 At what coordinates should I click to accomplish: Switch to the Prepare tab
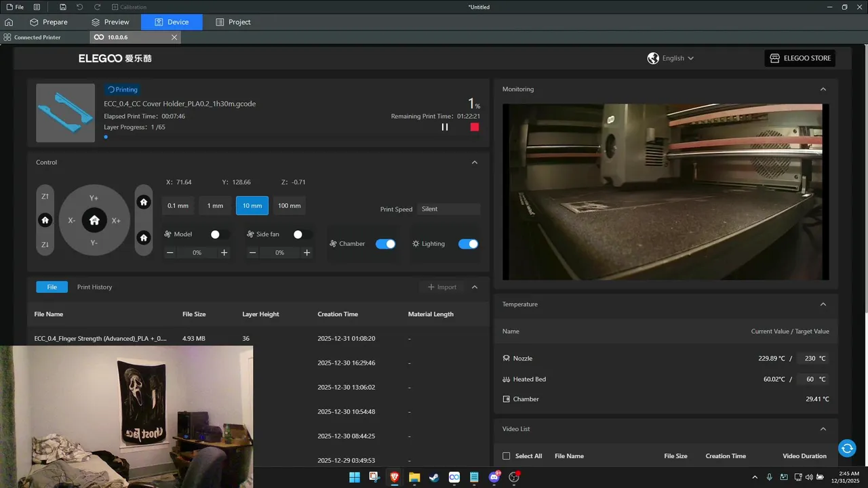point(49,22)
